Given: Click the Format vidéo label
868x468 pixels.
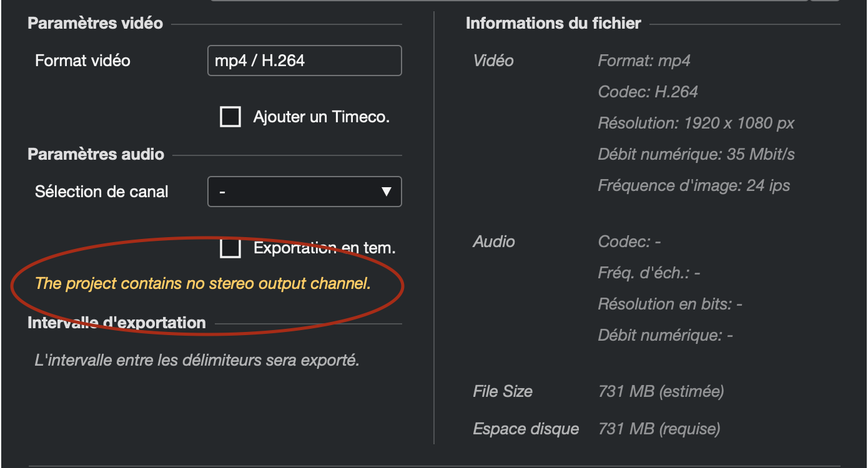Looking at the screenshot, I should pos(83,61).
